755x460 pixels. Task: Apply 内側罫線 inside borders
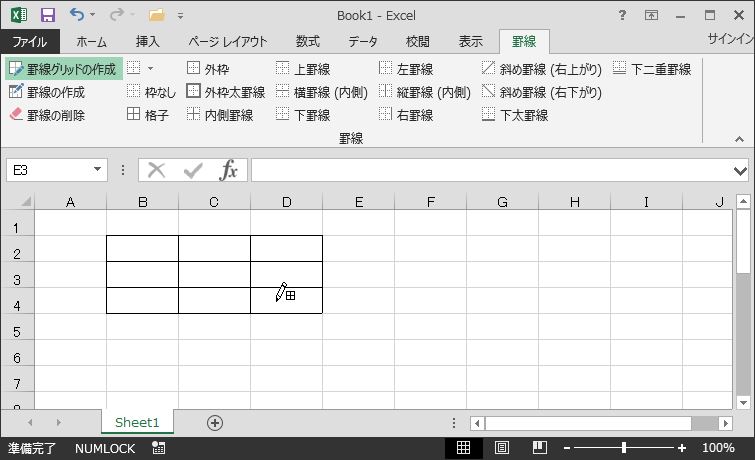pos(220,115)
